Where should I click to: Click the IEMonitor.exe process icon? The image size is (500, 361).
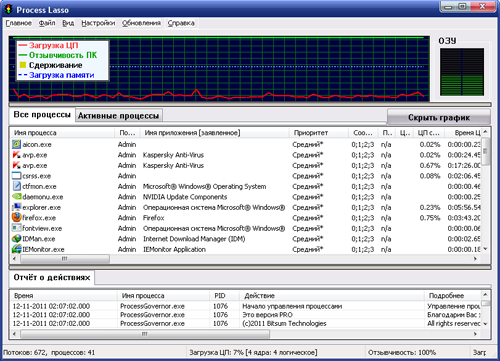pos(16,249)
